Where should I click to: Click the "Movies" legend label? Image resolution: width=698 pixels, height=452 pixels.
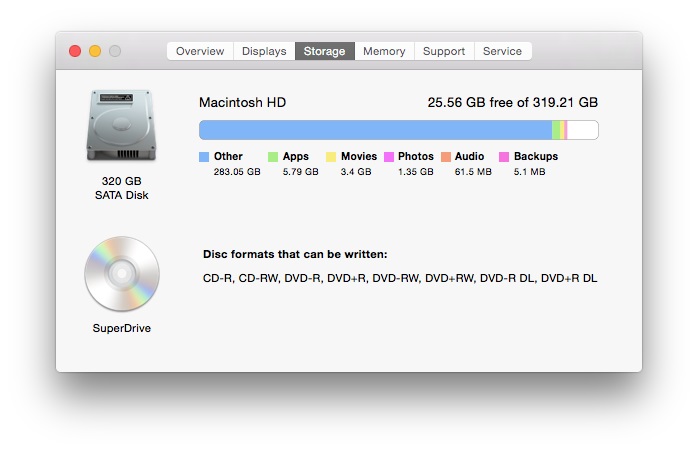(x=359, y=156)
